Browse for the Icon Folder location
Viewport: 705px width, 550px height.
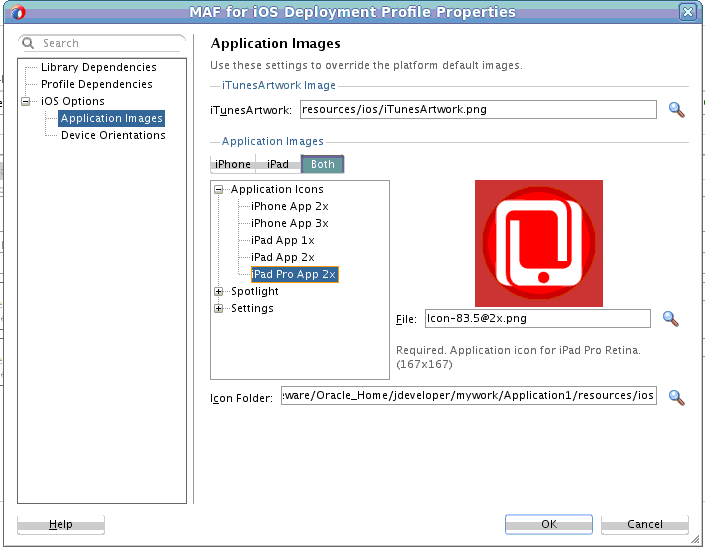pos(676,398)
